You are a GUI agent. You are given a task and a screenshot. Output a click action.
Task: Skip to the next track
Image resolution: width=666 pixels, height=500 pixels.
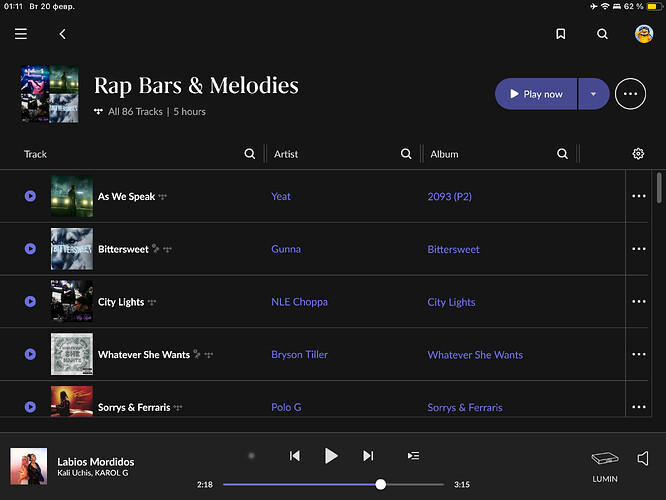[368, 456]
